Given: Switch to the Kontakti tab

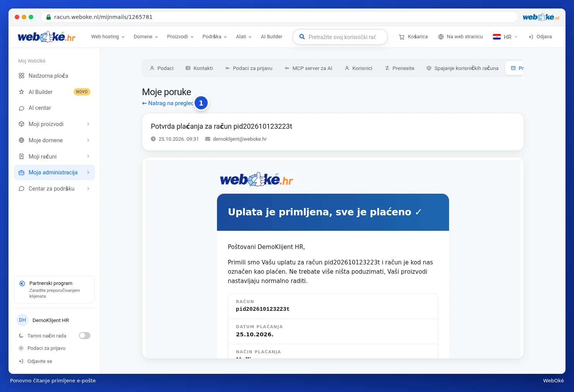Looking at the screenshot, I should [x=199, y=68].
